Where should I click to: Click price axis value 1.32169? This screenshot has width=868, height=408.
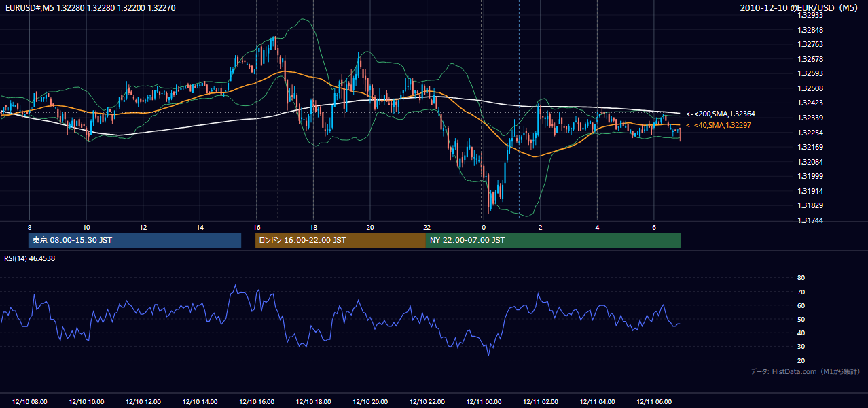(x=811, y=147)
